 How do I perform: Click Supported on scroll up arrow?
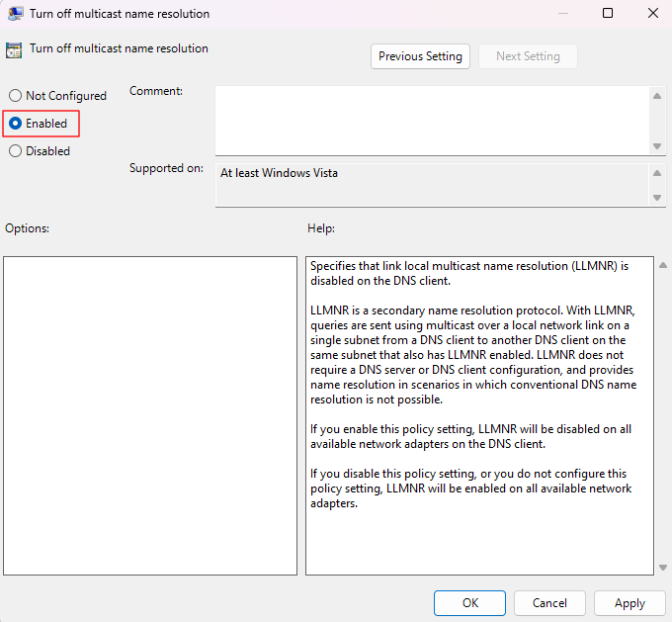[x=657, y=173]
